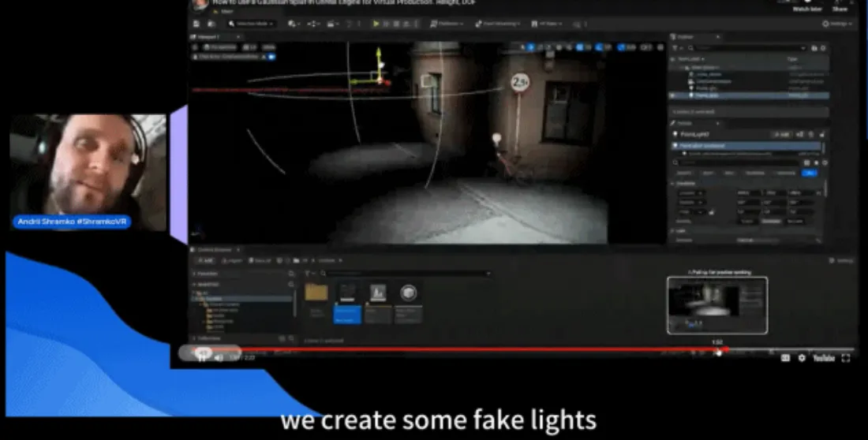Enter fullscreen on the YouTube player
868x440 pixels.
pyautogui.click(x=846, y=358)
